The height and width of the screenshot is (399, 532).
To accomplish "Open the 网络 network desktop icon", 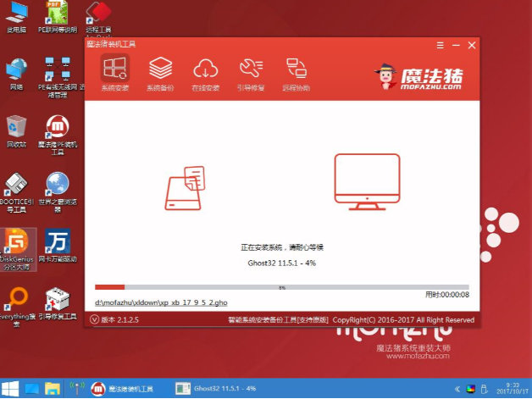I will [x=16, y=75].
